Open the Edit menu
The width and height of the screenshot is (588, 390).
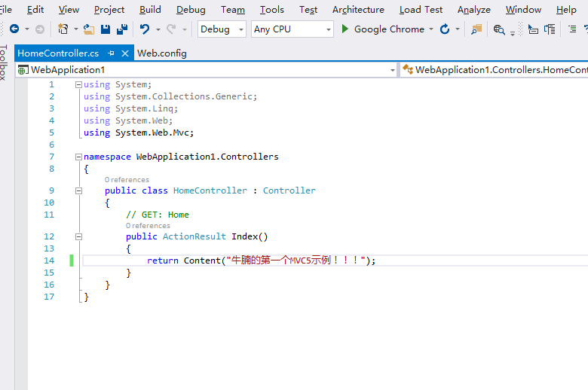pyautogui.click(x=35, y=9)
